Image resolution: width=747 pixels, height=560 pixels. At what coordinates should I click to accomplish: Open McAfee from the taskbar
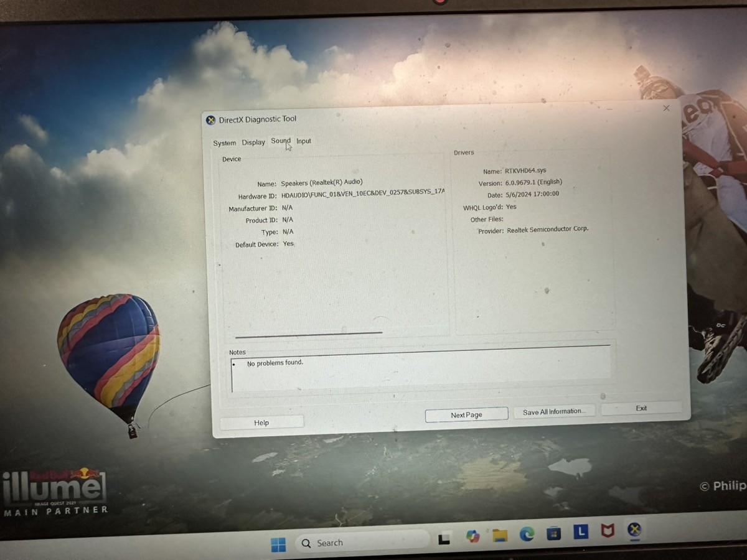pyautogui.click(x=608, y=530)
